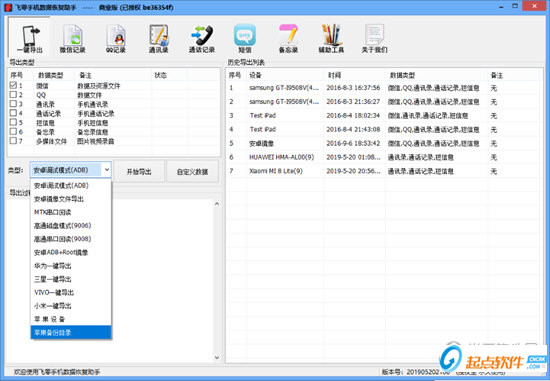Screen dimensions: 550x381
Task: Collapse the 类型 combo box arrow
Action: (107, 170)
